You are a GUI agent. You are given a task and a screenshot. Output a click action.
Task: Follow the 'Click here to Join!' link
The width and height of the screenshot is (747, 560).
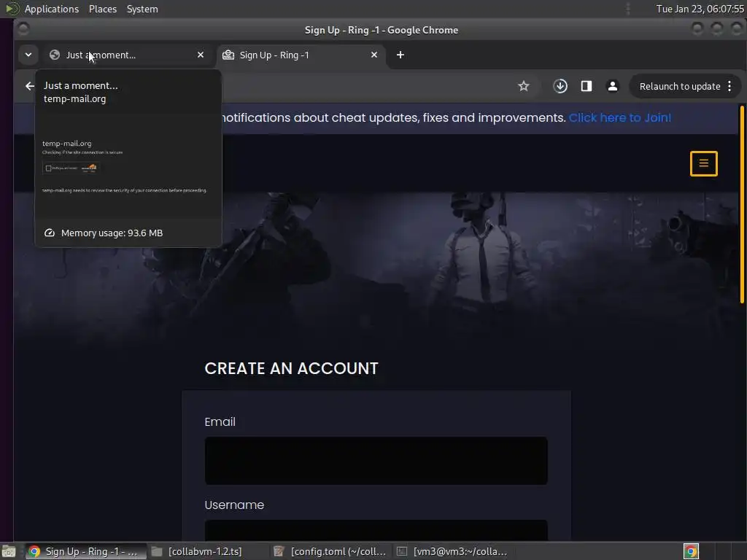point(620,117)
